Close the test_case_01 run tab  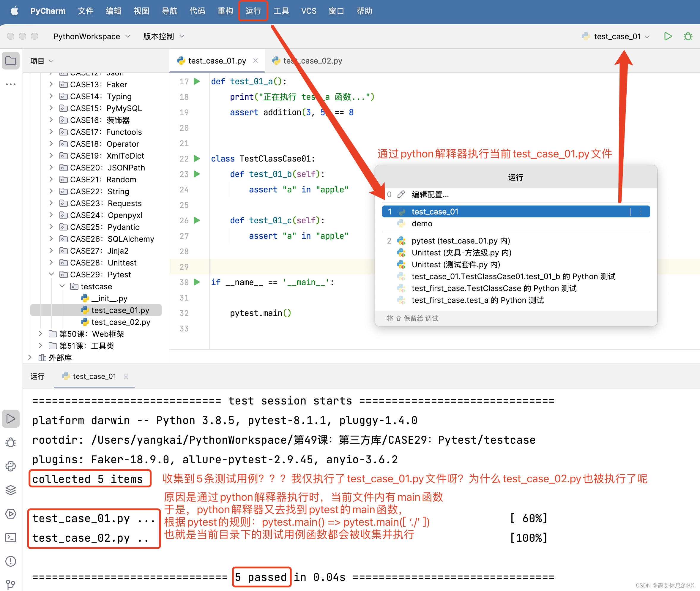click(x=126, y=377)
